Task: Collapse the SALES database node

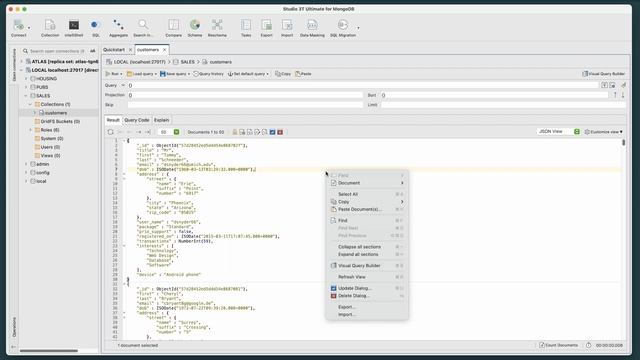Action: (26, 96)
